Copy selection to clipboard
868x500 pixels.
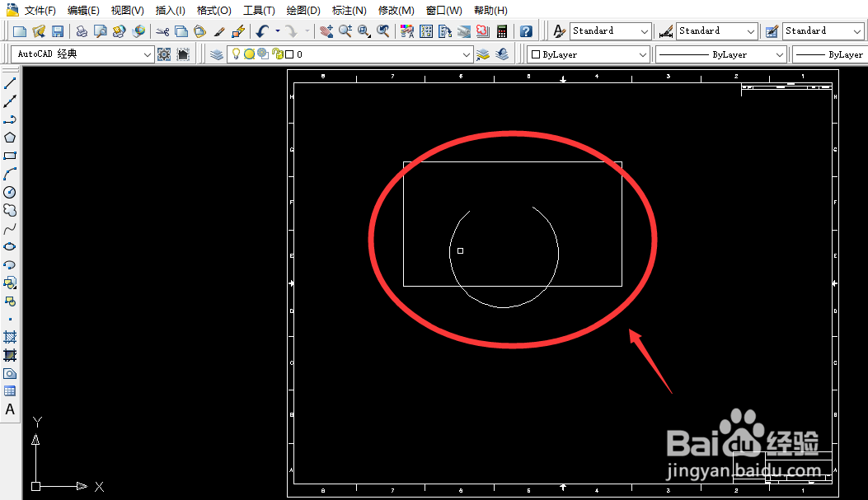click(x=181, y=31)
